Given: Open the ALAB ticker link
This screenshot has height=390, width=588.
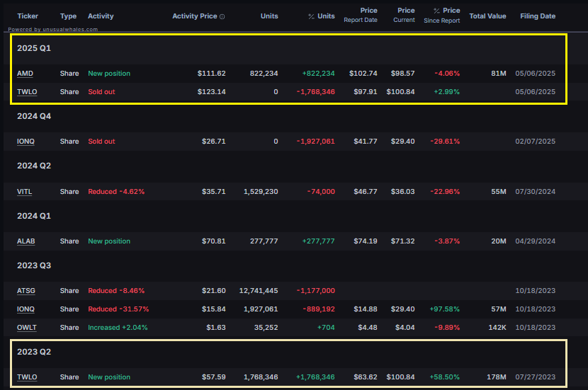Looking at the screenshot, I should [x=26, y=241].
